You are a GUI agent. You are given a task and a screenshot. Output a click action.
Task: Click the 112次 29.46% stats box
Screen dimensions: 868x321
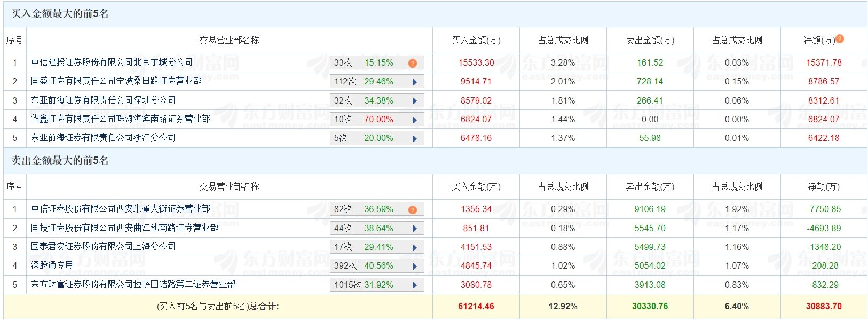[x=377, y=82]
